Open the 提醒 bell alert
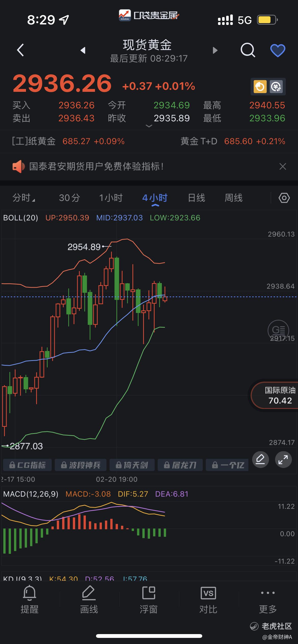The width and height of the screenshot is (298, 644). coord(30,599)
